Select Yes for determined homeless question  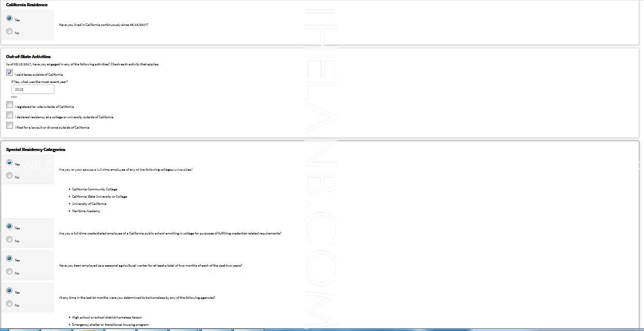click(x=9, y=291)
